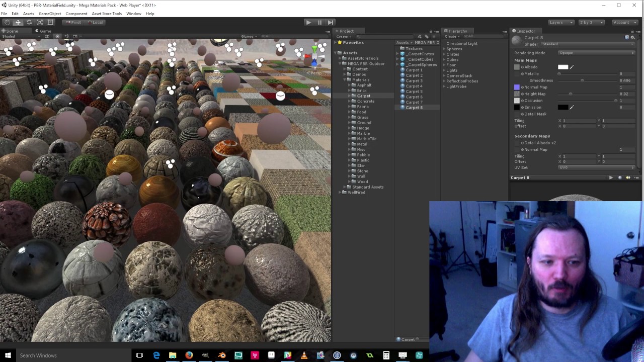Select the Scale tool in the toolbar
644x362 pixels.
(x=40, y=22)
